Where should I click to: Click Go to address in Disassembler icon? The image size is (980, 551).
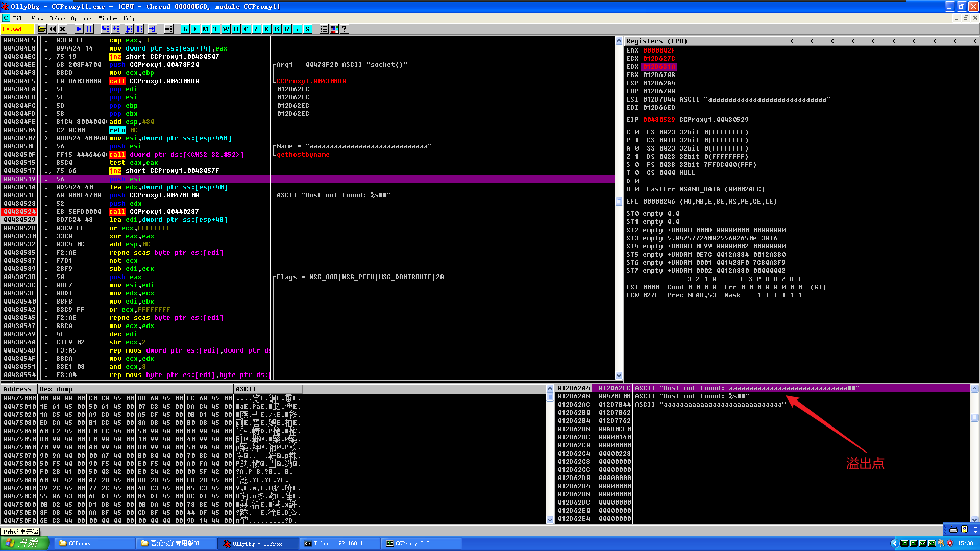(169, 29)
